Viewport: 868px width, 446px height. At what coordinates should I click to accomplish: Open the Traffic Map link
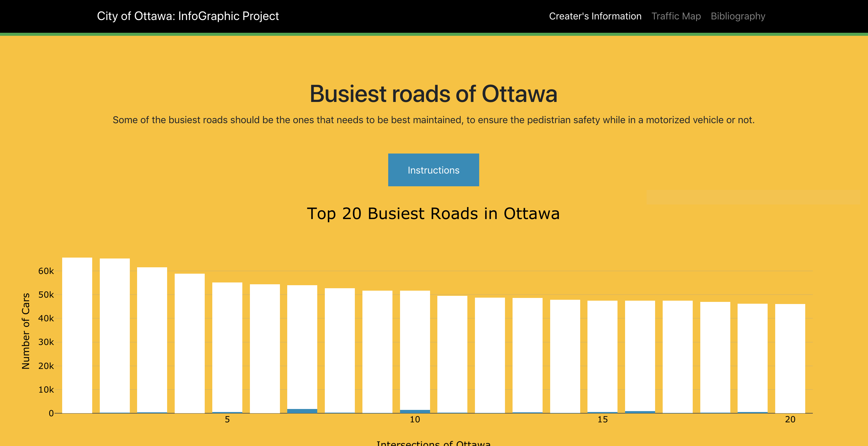tap(676, 16)
